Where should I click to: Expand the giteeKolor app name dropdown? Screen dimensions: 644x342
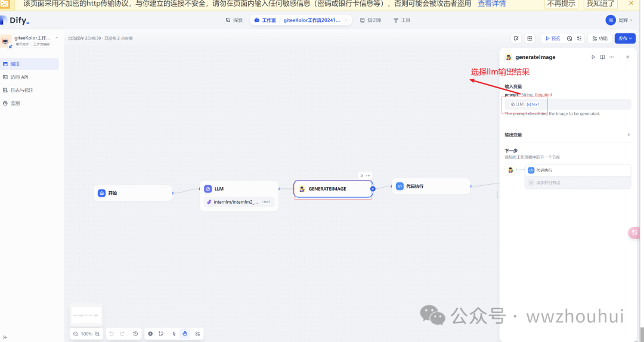[x=57, y=38]
